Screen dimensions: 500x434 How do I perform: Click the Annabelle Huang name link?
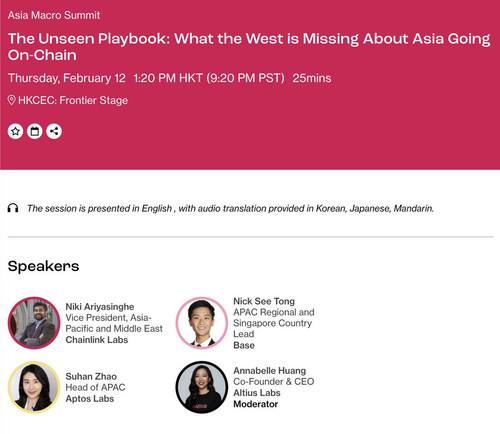click(270, 371)
